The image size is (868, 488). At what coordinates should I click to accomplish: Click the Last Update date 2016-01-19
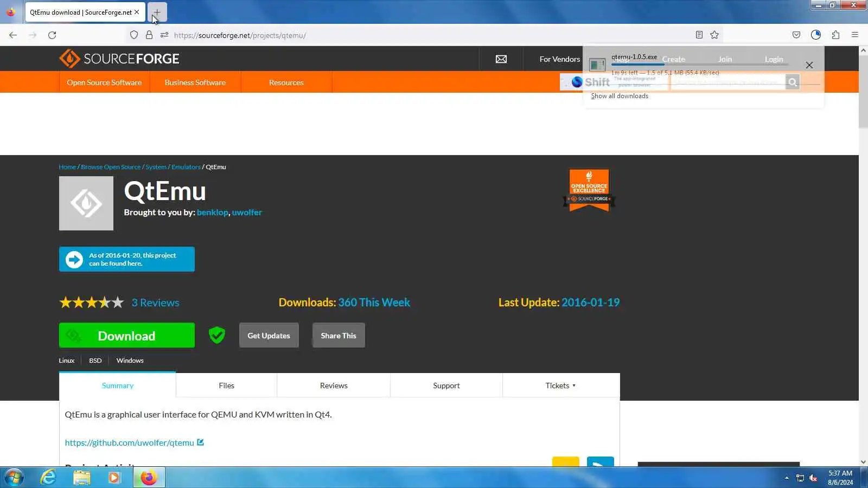tap(590, 303)
